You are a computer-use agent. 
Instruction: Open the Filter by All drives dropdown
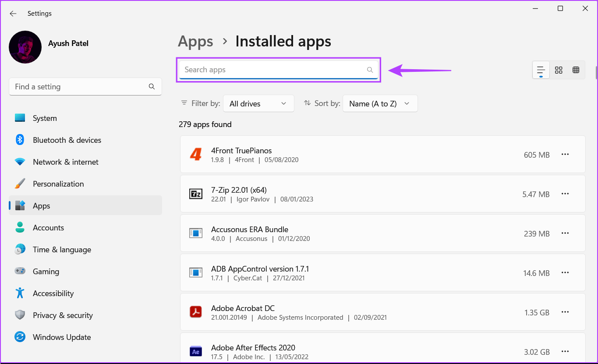pos(258,103)
